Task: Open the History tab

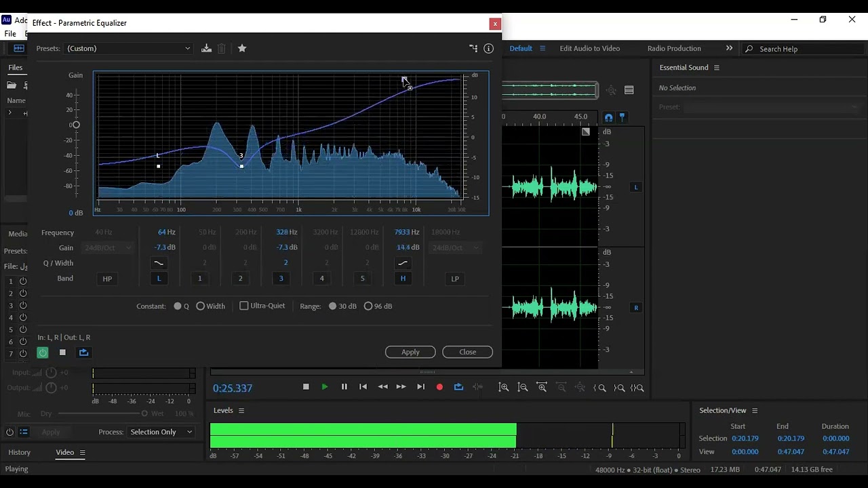Action: [19, 452]
